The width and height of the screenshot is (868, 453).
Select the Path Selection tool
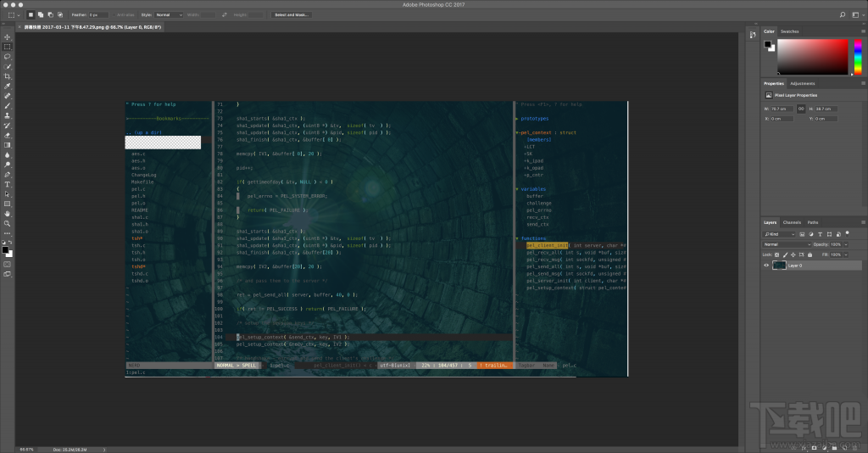tap(7, 194)
